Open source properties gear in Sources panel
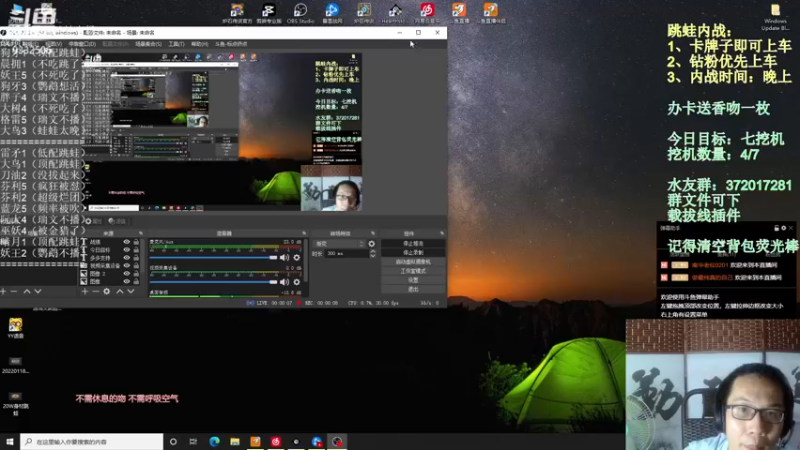The width and height of the screenshot is (800, 450). click(107, 291)
